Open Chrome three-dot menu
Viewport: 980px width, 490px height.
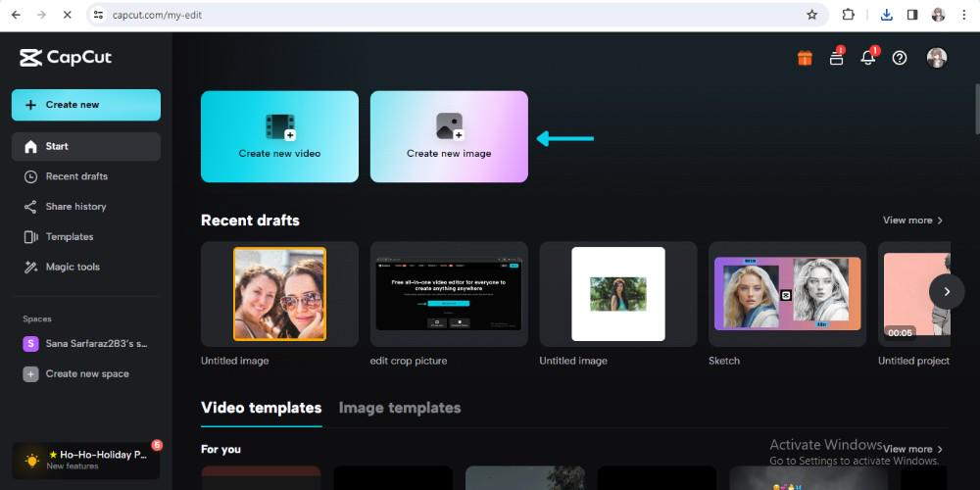(x=963, y=15)
